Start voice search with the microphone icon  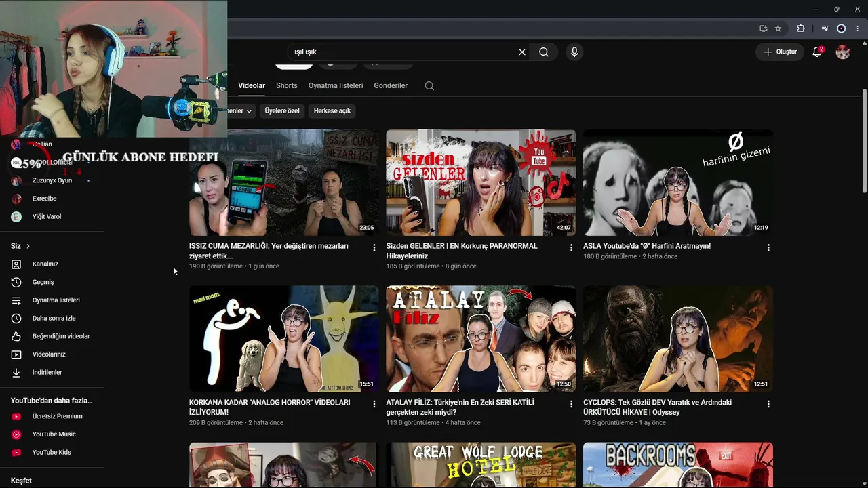(x=574, y=52)
